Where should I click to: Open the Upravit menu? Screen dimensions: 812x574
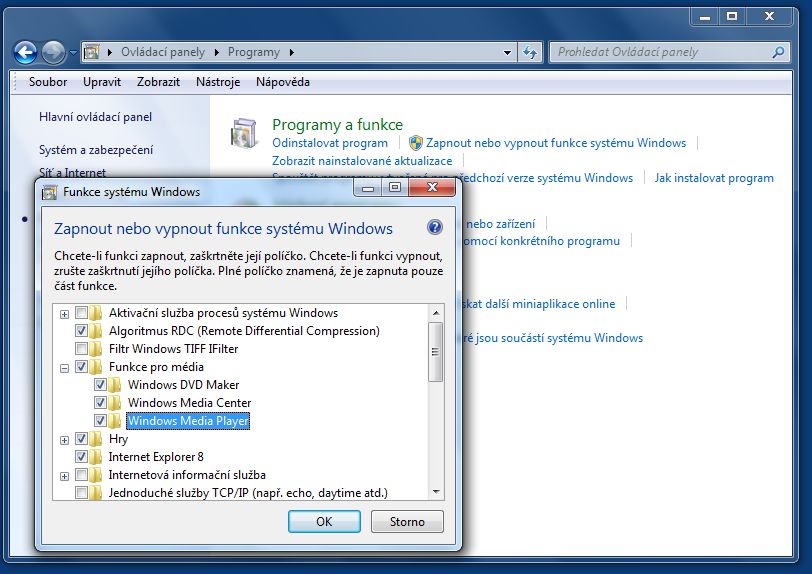[x=102, y=82]
